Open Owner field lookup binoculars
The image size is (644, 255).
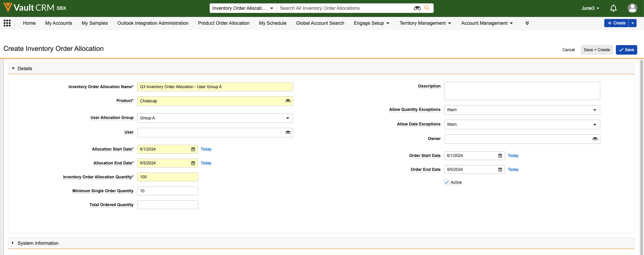coord(595,139)
